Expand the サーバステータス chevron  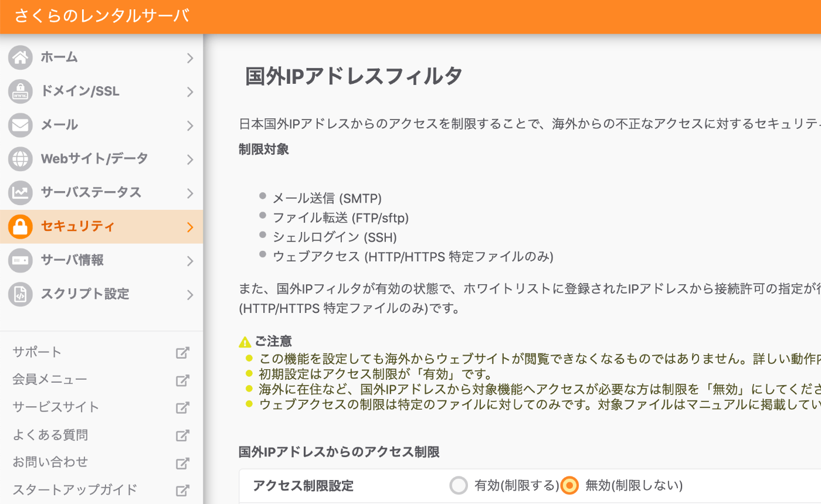[x=190, y=192]
